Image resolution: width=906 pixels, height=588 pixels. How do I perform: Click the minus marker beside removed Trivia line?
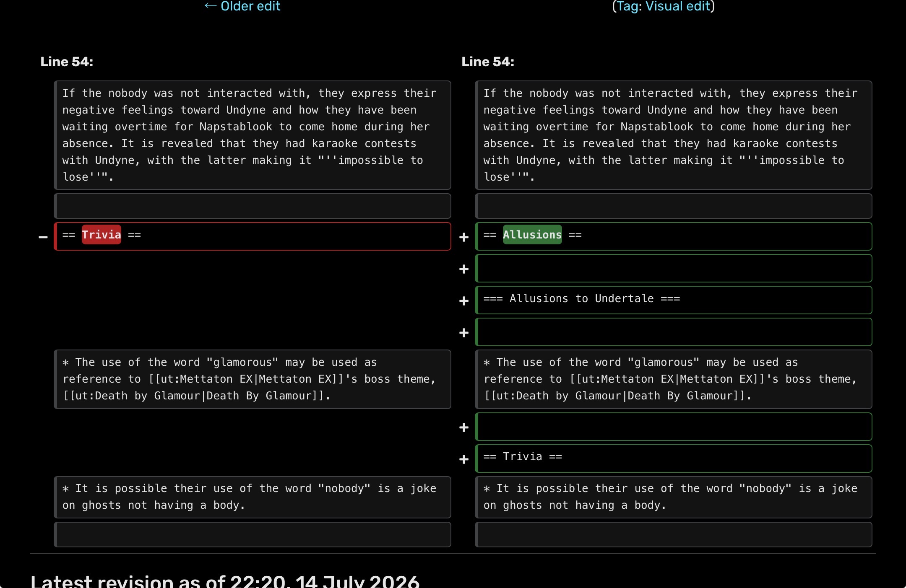43,237
